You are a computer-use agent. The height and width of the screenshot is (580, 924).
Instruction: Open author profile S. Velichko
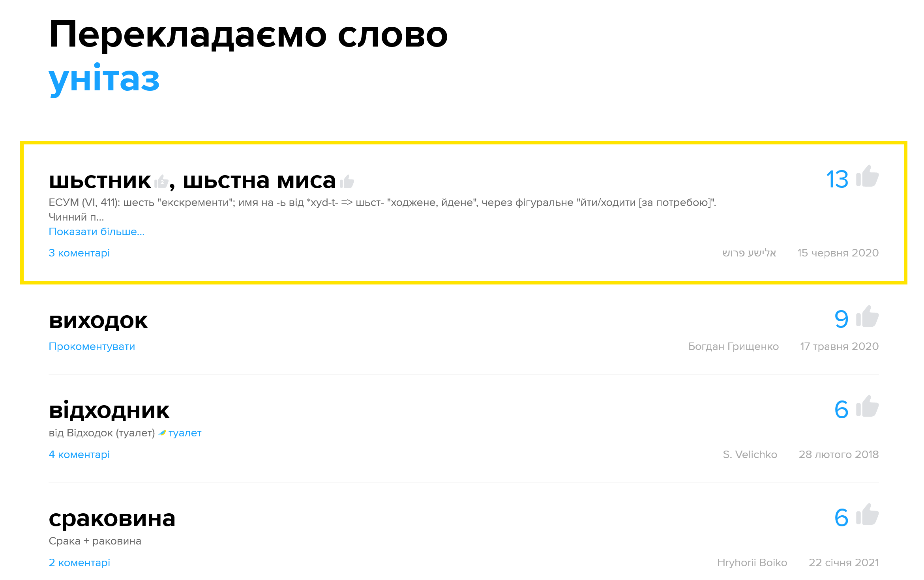click(750, 455)
